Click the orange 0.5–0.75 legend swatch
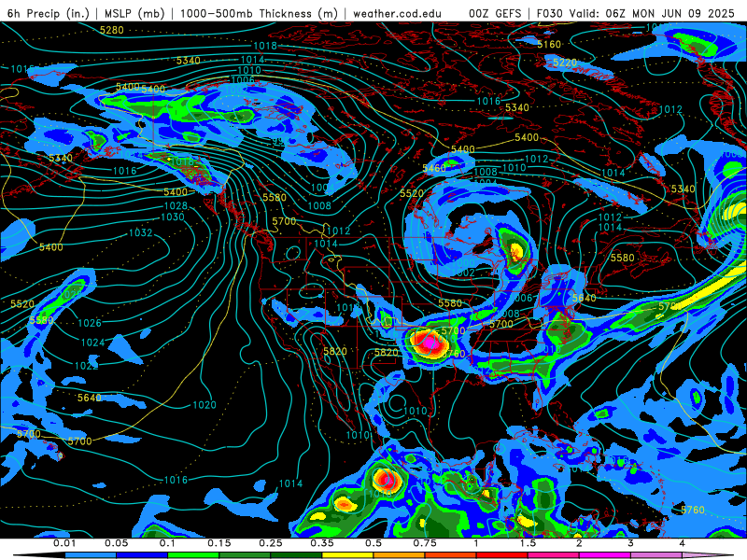The height and width of the screenshot is (560, 747). pos(400,555)
